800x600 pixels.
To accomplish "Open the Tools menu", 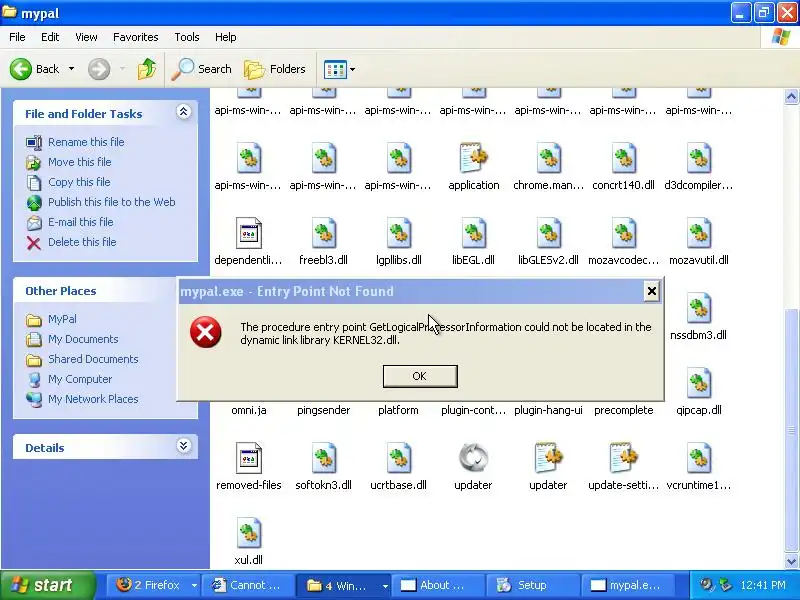I will pos(187,37).
